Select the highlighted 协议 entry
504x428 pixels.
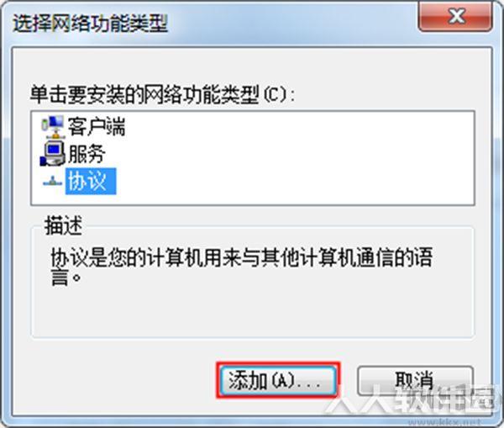pos(91,181)
